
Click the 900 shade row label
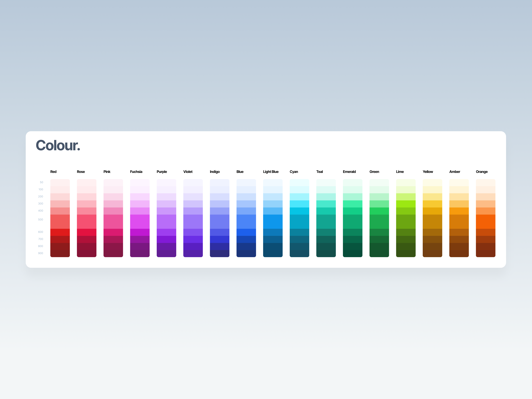point(41,253)
